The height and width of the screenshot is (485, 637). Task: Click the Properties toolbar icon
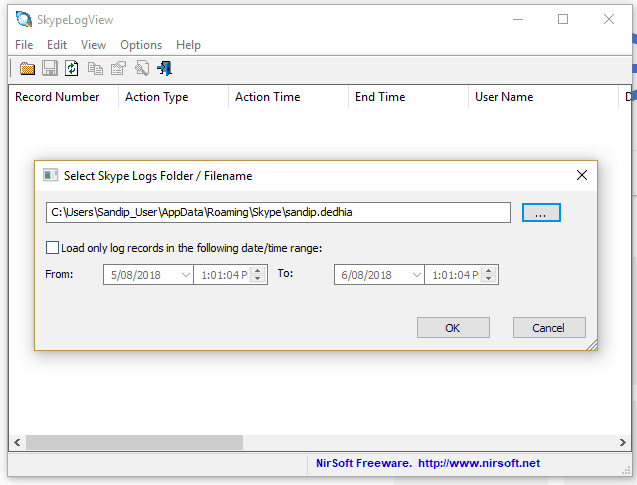[118, 68]
